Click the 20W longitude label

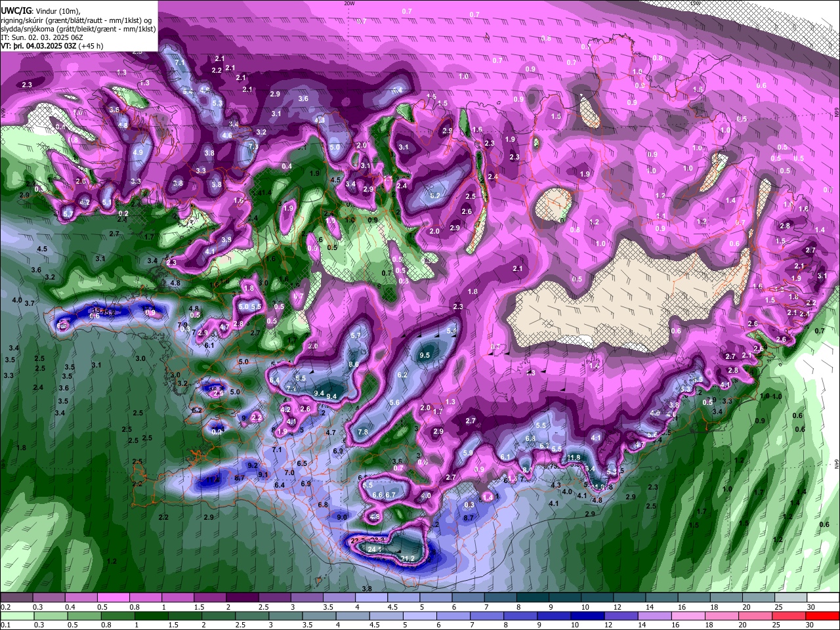tap(349, 3)
